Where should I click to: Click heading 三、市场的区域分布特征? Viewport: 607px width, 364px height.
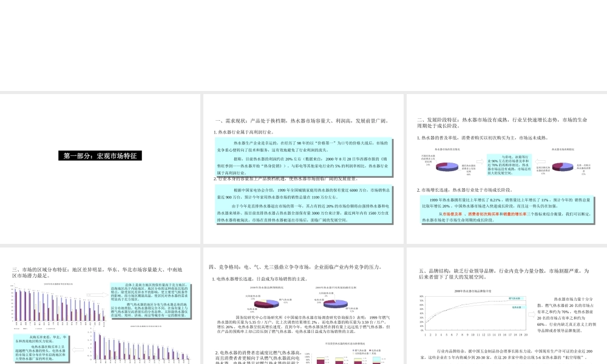coord(97,272)
